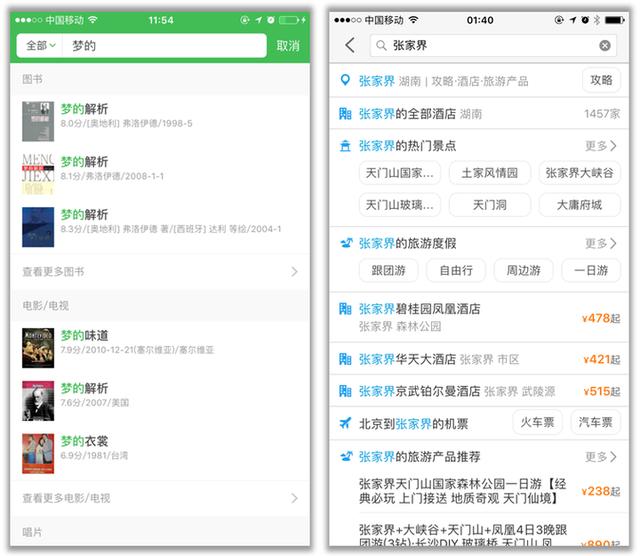Clear the 张家界 search text

tap(605, 45)
